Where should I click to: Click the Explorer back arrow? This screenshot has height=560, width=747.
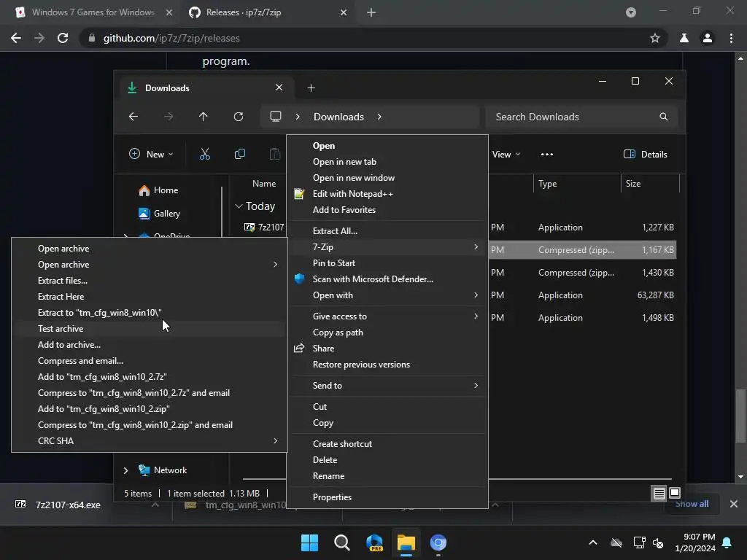click(x=133, y=117)
